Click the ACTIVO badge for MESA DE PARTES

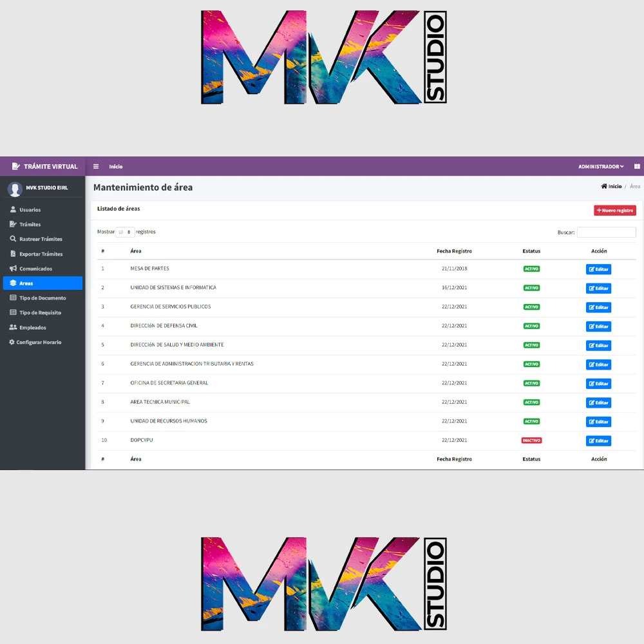tap(531, 269)
